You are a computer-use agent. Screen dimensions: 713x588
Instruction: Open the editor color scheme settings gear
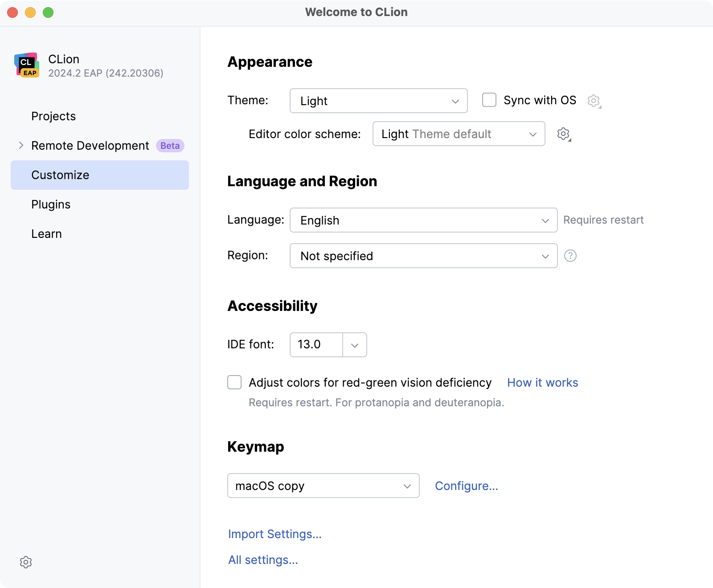(563, 134)
